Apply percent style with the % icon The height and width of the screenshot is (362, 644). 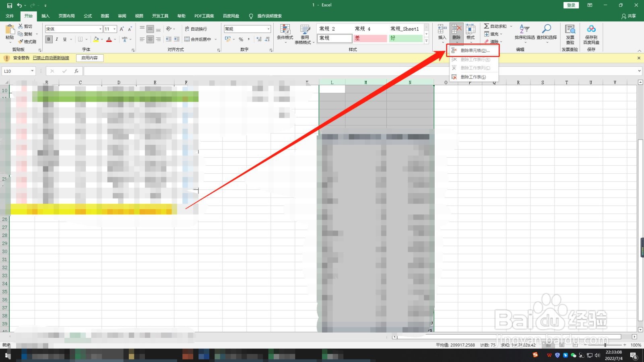[x=241, y=39]
